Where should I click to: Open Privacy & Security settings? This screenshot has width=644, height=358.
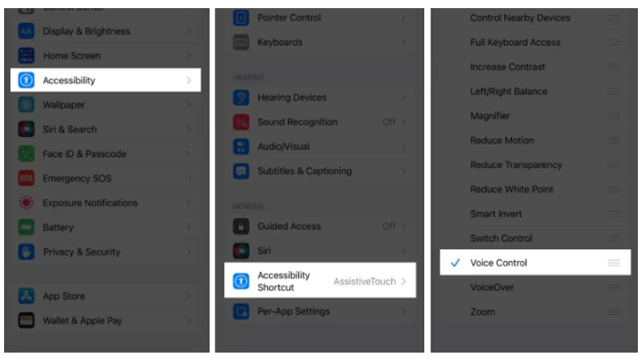tap(106, 252)
